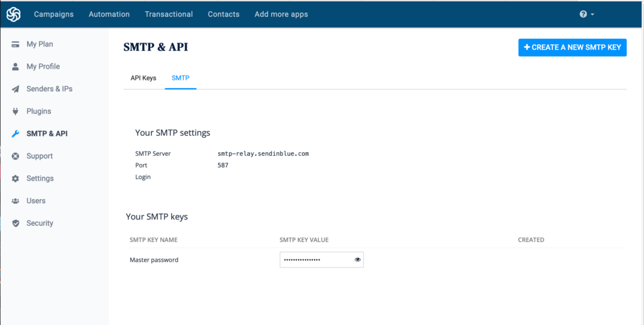The height and width of the screenshot is (325, 644).
Task: Select the smtp-relay.sendinblue.com server text
Action: coord(264,154)
